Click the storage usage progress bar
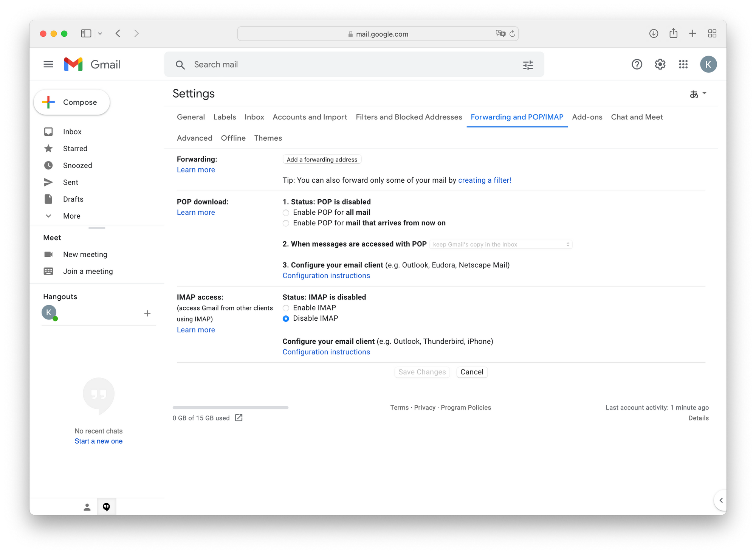Screen dimensions: 756x554 pyautogui.click(x=230, y=408)
